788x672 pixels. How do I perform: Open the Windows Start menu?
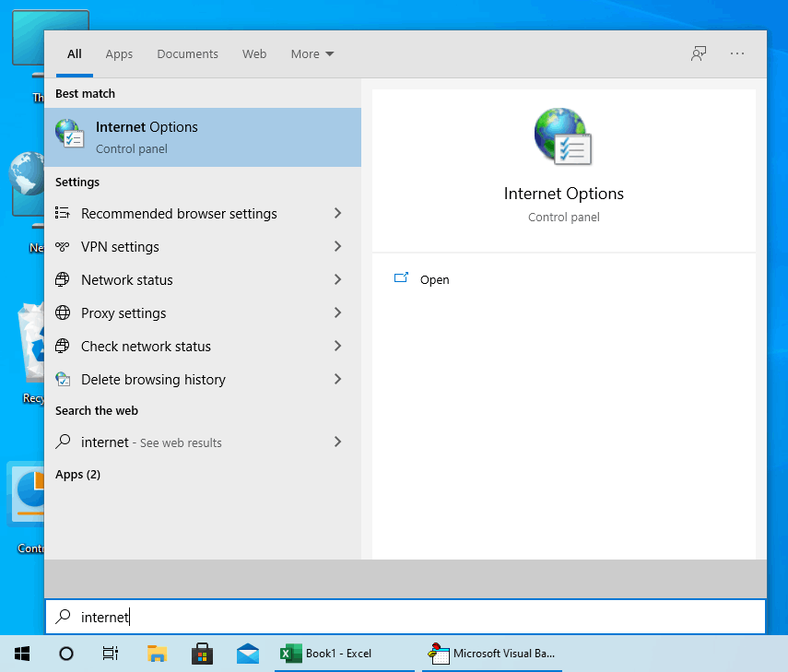(x=22, y=654)
